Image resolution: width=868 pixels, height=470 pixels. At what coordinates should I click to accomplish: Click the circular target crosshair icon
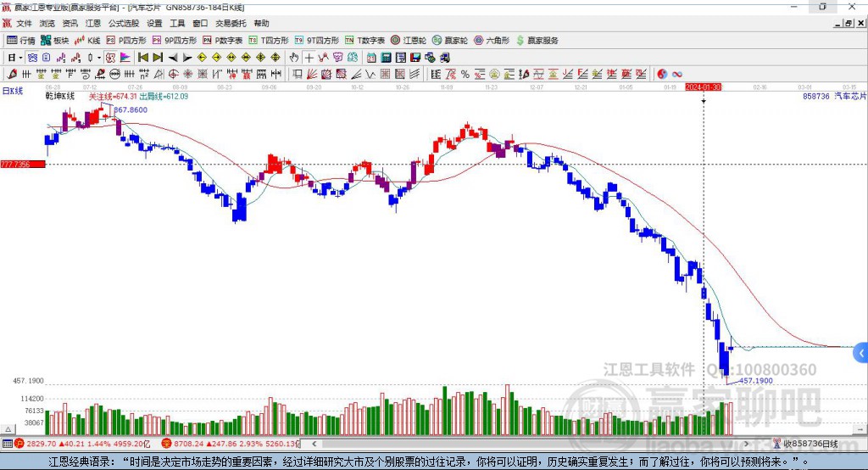(173, 74)
